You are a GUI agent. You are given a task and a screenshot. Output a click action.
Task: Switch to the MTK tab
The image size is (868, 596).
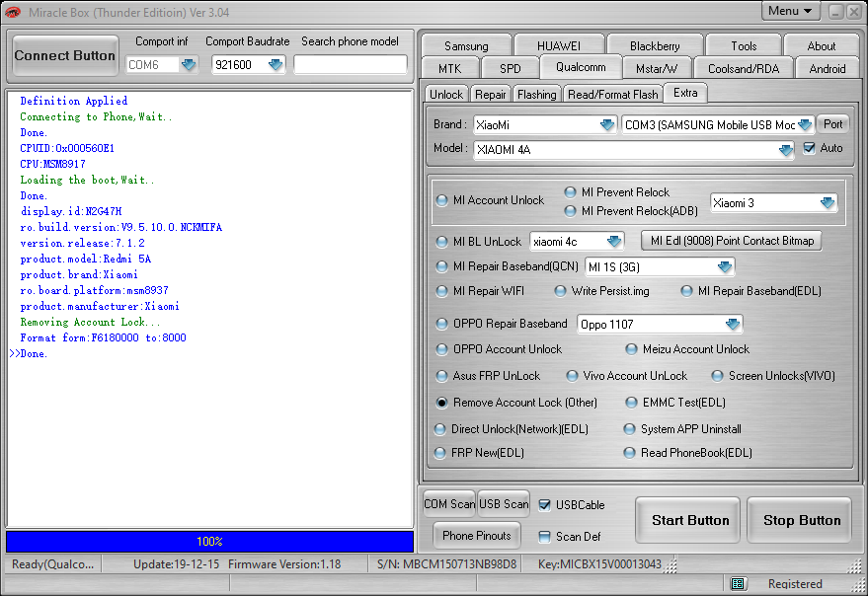click(x=449, y=69)
